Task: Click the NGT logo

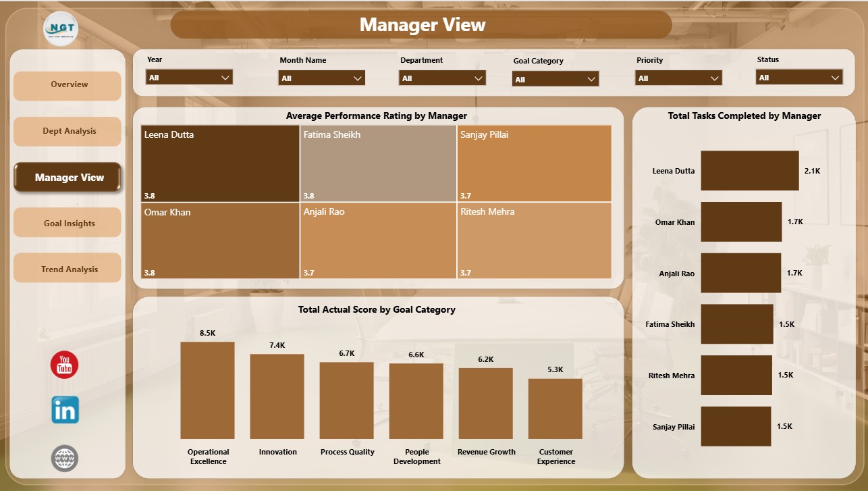Action: coord(61,29)
